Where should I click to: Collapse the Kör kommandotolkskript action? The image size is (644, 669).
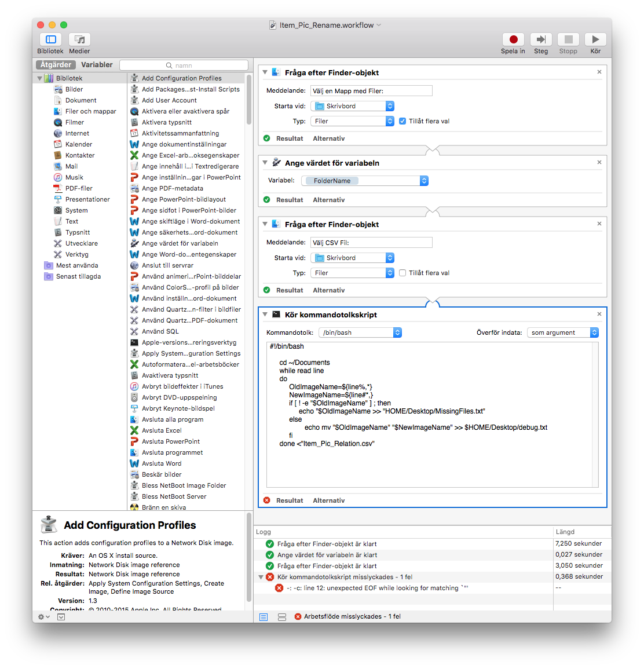(265, 315)
